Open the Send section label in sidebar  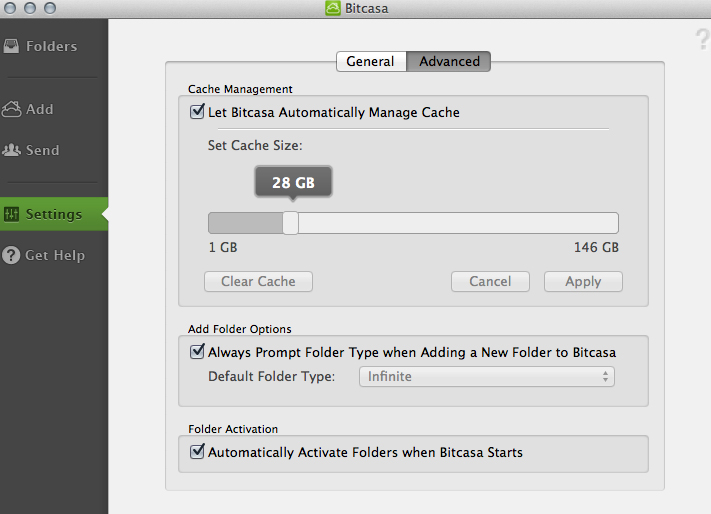[x=43, y=150]
